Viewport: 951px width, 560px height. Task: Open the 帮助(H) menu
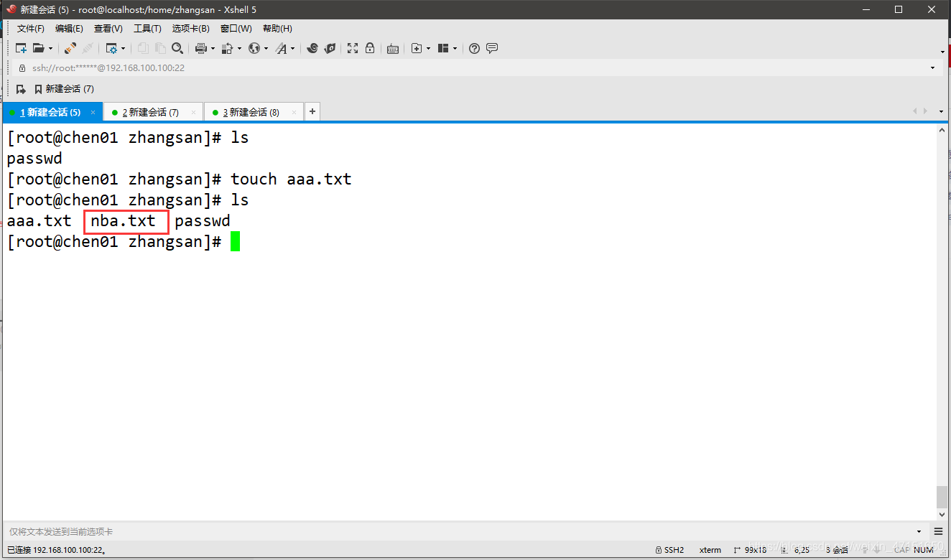point(277,29)
